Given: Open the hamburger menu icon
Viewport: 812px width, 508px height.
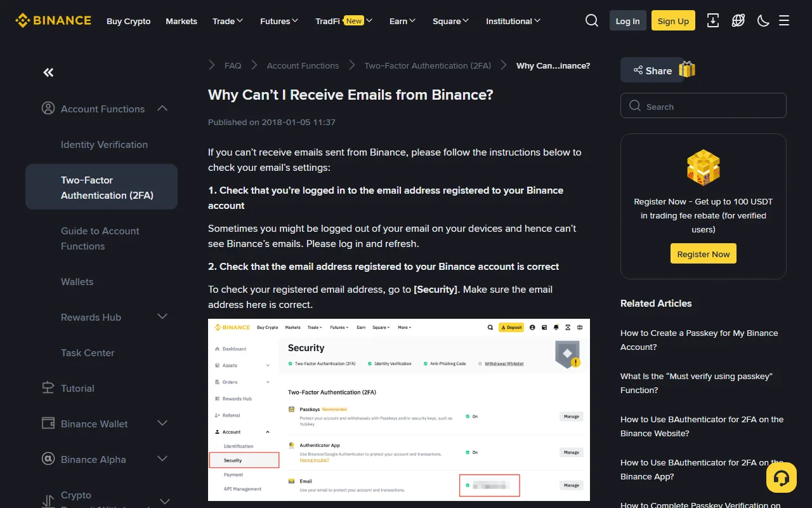Looking at the screenshot, I should pyautogui.click(x=784, y=21).
